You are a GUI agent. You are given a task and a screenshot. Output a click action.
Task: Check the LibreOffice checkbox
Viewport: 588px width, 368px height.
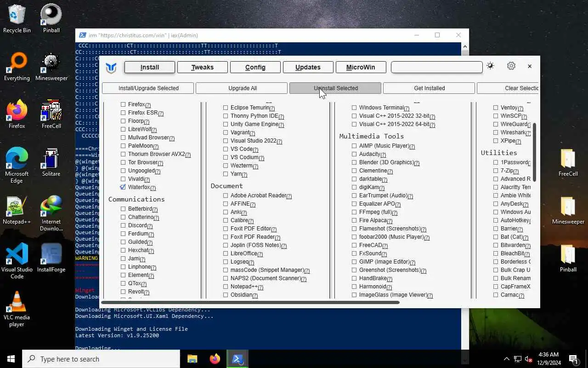click(x=226, y=253)
